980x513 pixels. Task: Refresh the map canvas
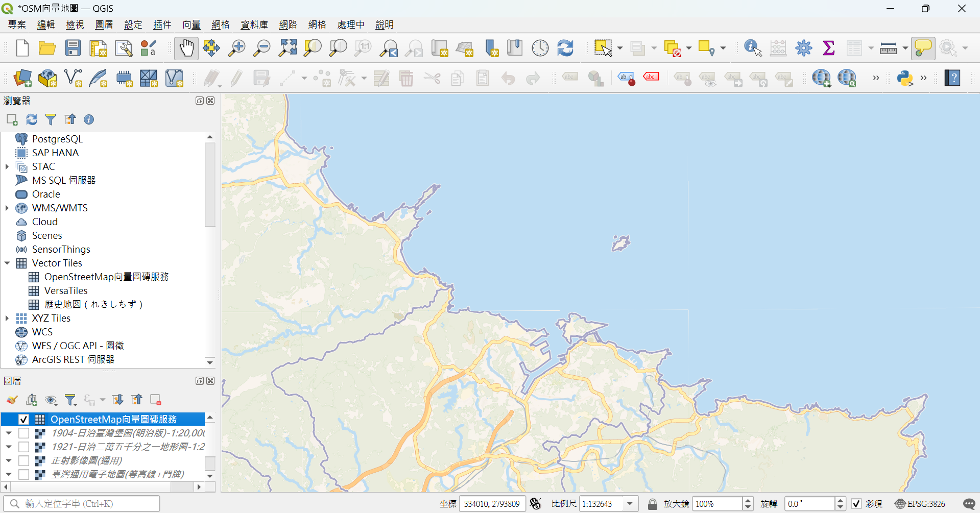[x=565, y=48]
